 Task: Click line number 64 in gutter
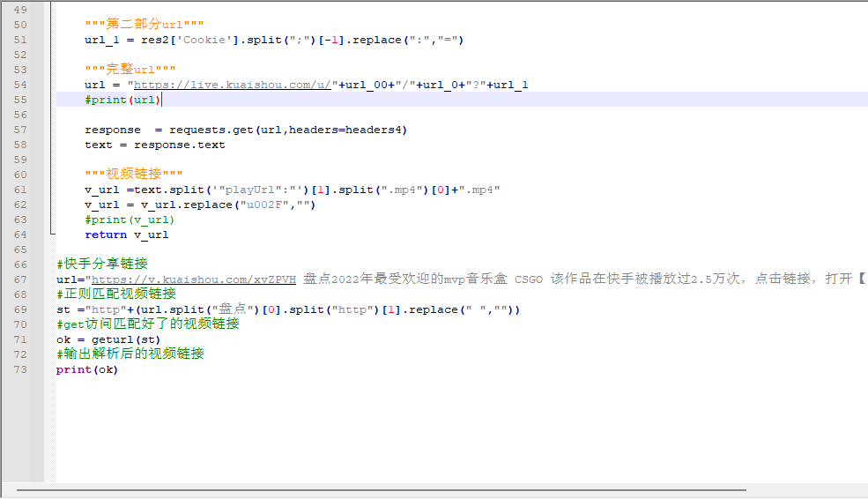(20, 235)
